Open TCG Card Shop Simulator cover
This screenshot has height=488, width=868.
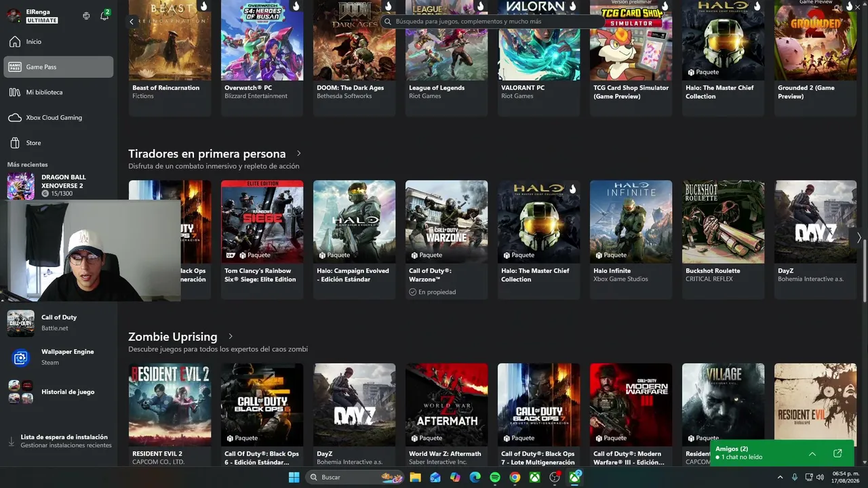coord(631,40)
